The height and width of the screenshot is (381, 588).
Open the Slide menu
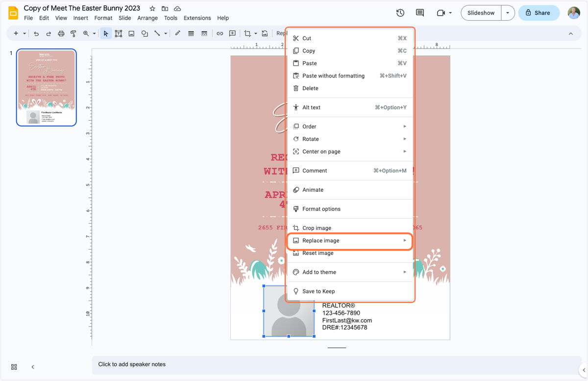(125, 18)
